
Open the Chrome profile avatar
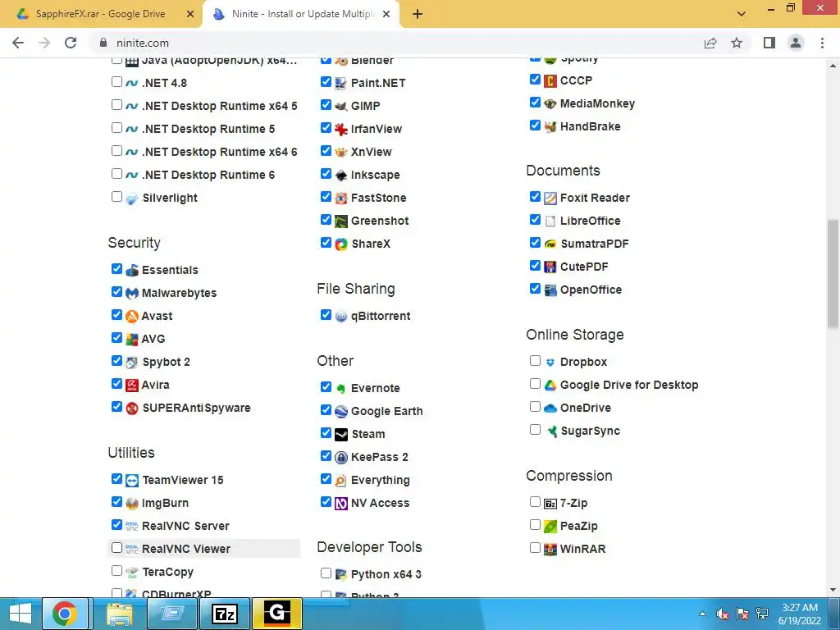[x=796, y=43]
